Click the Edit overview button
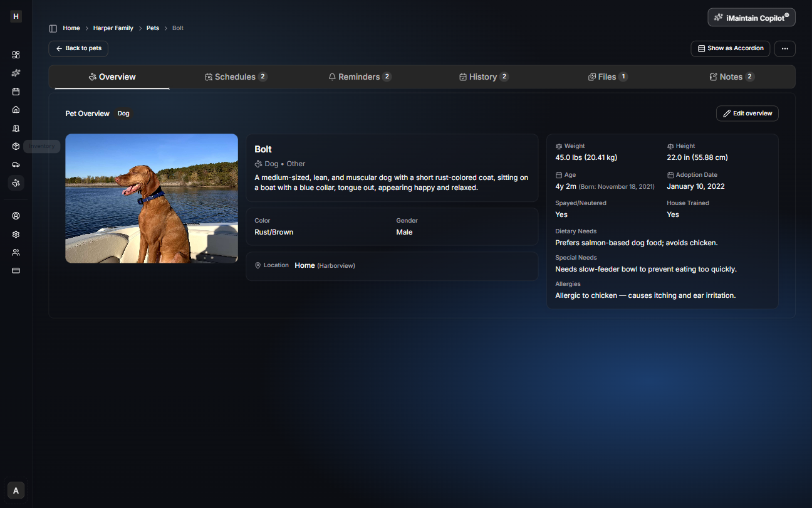This screenshot has height=508, width=812. [x=747, y=114]
